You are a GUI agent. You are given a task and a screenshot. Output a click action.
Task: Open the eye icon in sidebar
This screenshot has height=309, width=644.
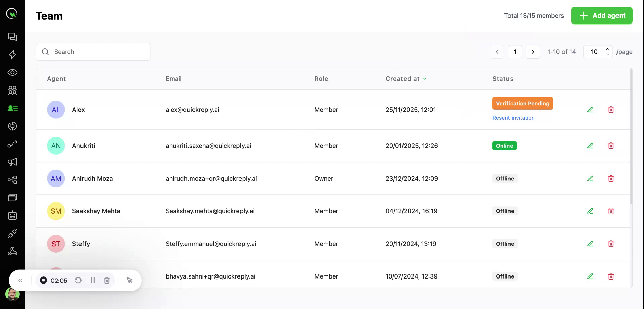(12, 72)
